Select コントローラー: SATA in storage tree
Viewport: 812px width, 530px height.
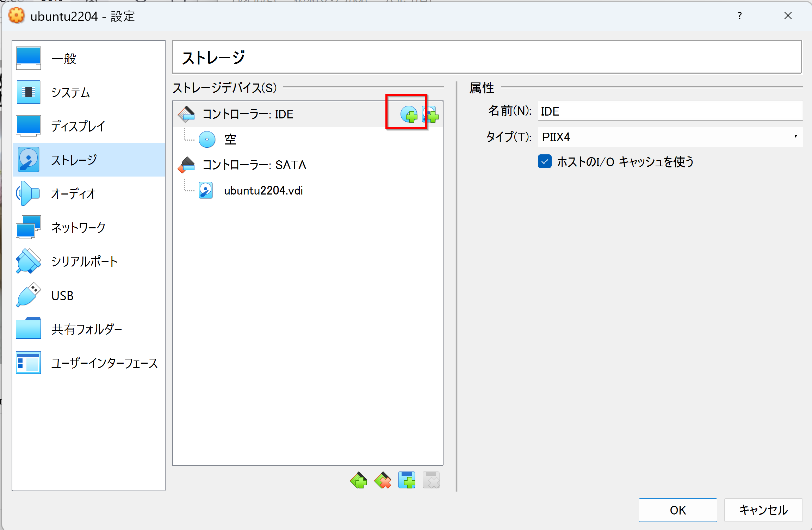pyautogui.click(x=255, y=164)
